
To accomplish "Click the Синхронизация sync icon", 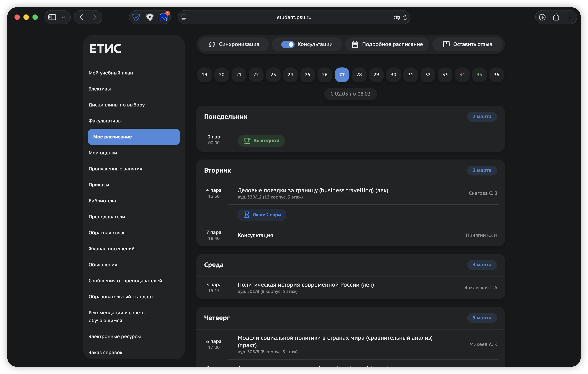I will pos(212,44).
